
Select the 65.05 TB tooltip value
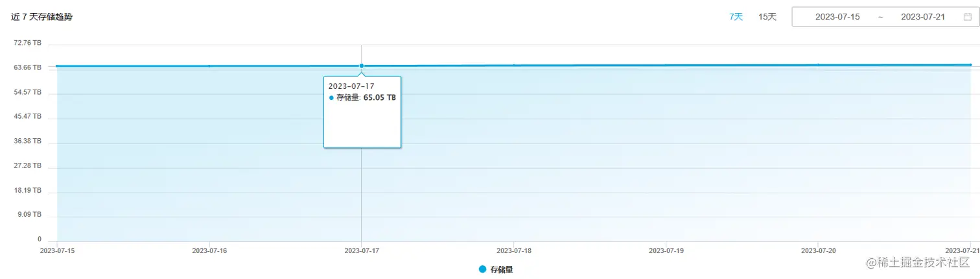[x=379, y=98]
